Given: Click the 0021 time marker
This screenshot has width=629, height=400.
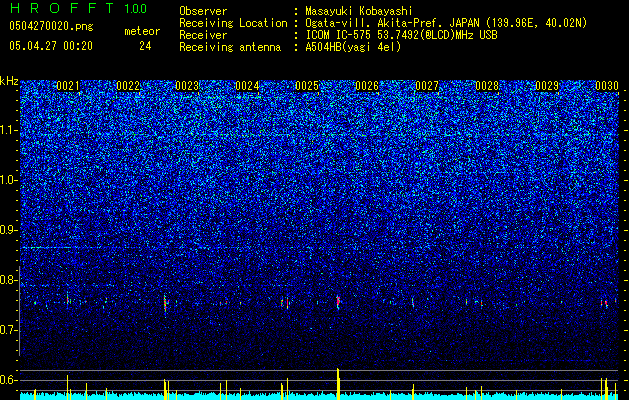Looking at the screenshot, I should point(68,86).
